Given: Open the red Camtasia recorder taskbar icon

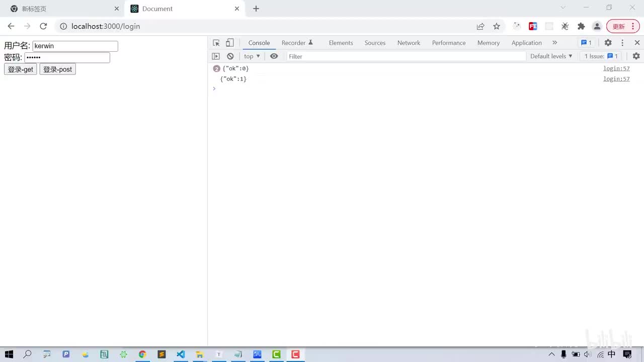Looking at the screenshot, I should click(x=295, y=354).
